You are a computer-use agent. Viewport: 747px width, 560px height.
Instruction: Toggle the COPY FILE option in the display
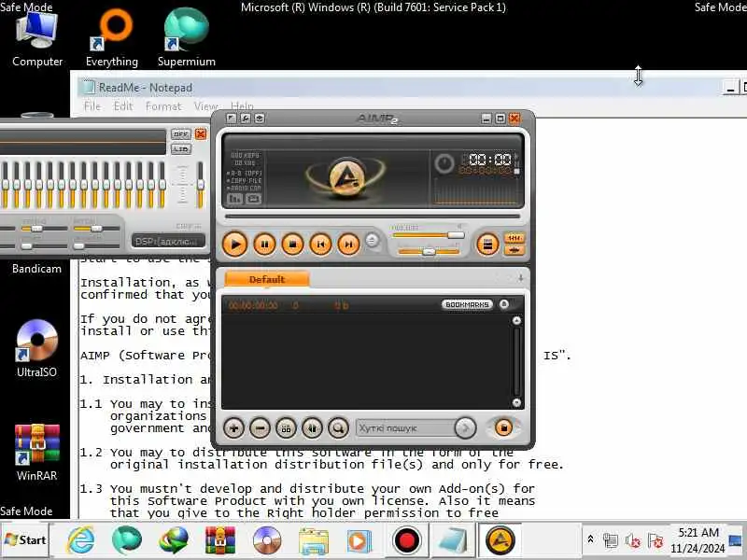pyautogui.click(x=245, y=181)
